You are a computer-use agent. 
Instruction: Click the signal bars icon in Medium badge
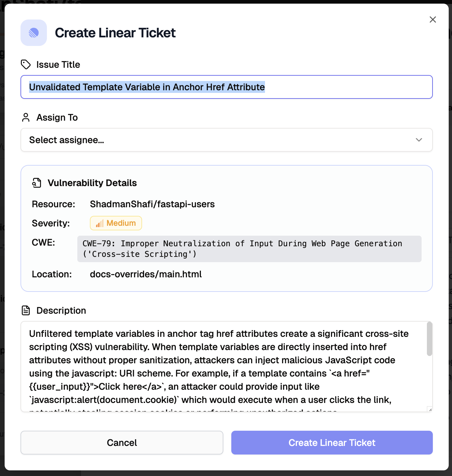click(x=99, y=223)
